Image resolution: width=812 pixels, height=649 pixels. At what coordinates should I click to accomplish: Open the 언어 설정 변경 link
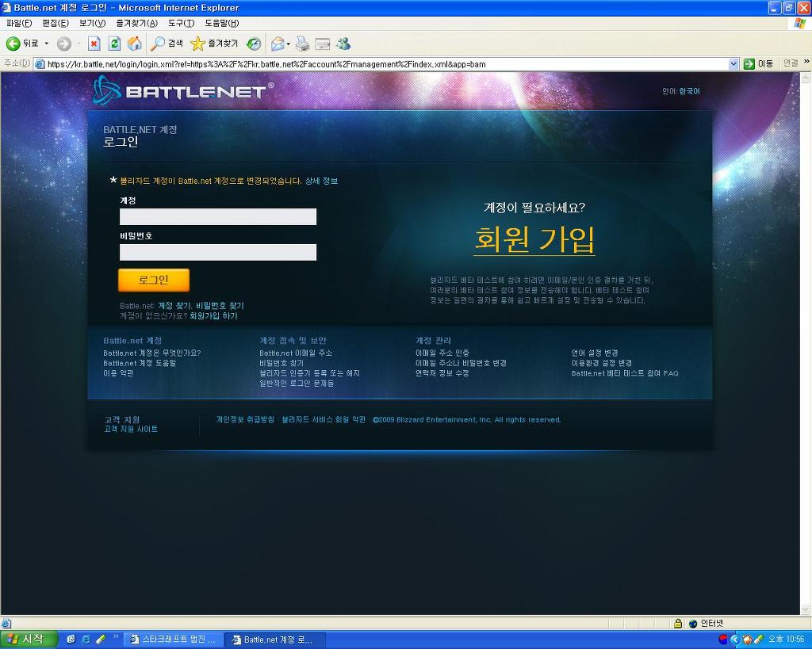pyautogui.click(x=595, y=353)
